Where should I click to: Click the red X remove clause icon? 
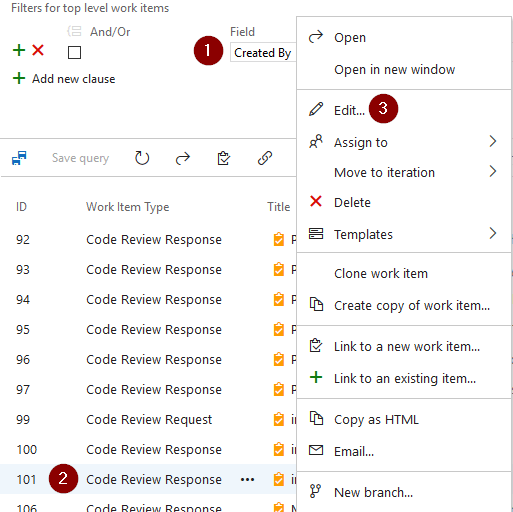pos(38,50)
